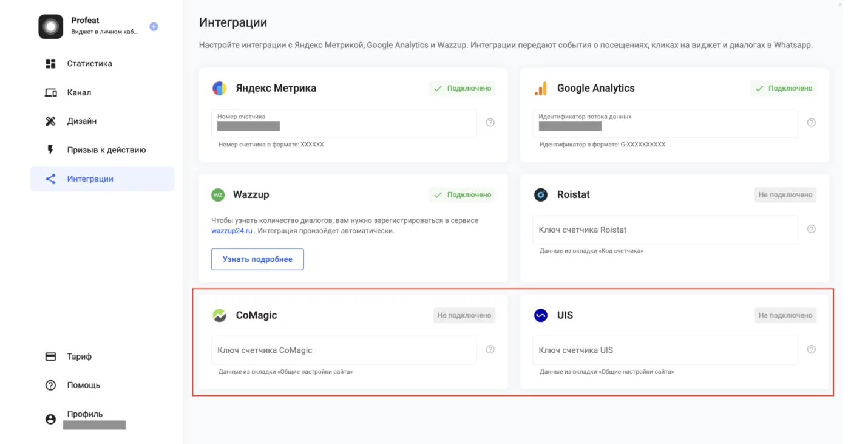Viewport: 868px width, 444px height.
Task: Click help icon beside Roistat key field
Action: [812, 229]
